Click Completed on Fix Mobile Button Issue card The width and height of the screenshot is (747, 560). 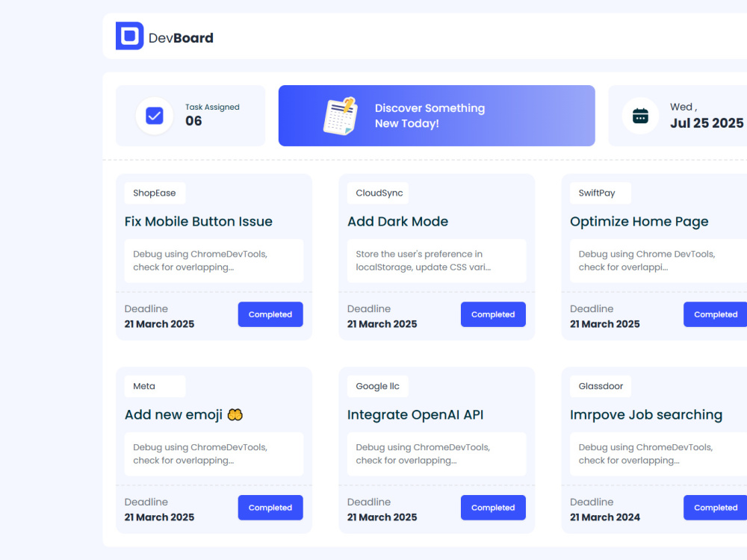pyautogui.click(x=270, y=314)
